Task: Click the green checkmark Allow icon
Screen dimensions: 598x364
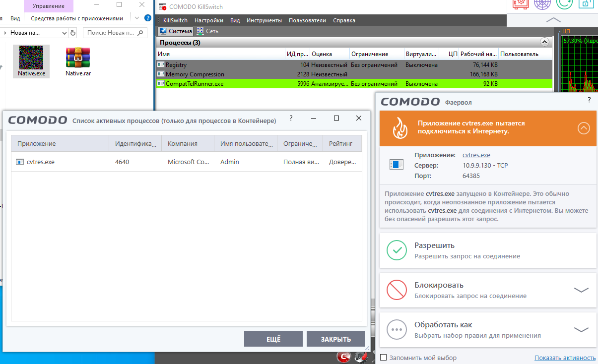Action: (397, 250)
